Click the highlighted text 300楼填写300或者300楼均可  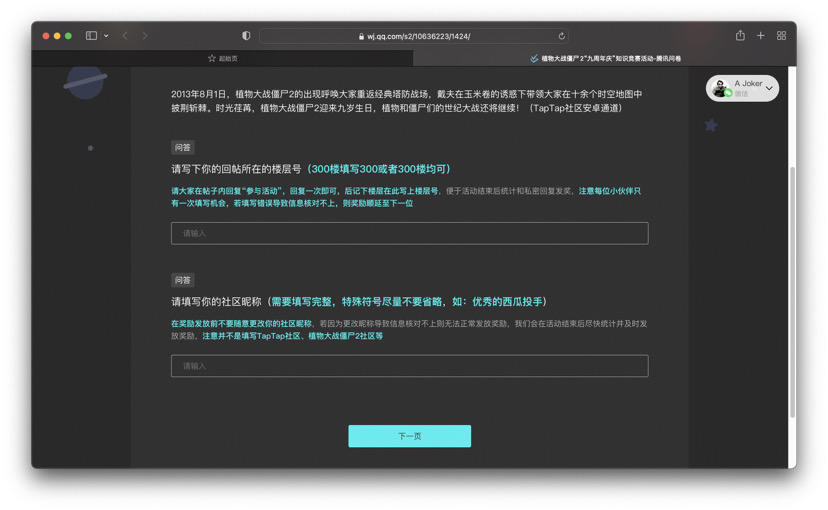[x=378, y=169]
